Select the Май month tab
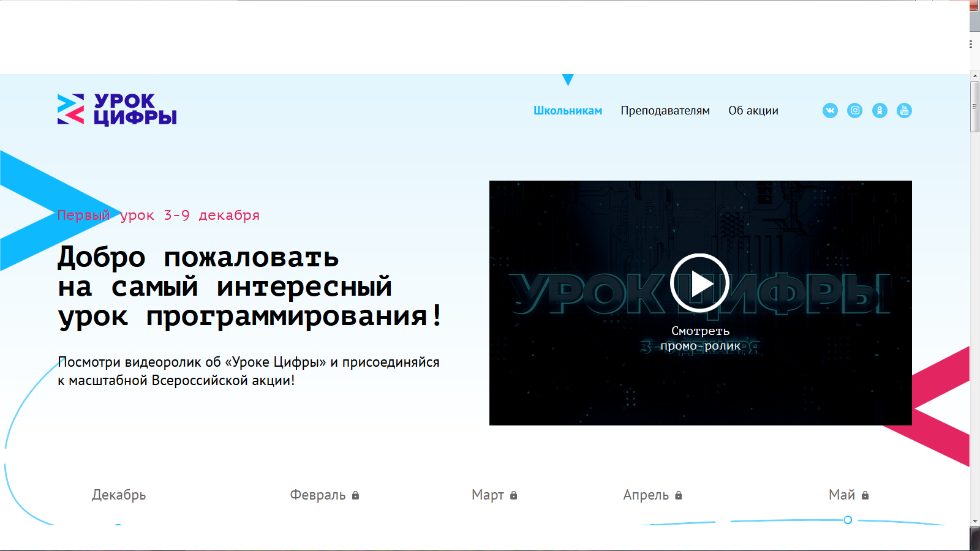The width and height of the screenshot is (980, 551). pos(842,495)
